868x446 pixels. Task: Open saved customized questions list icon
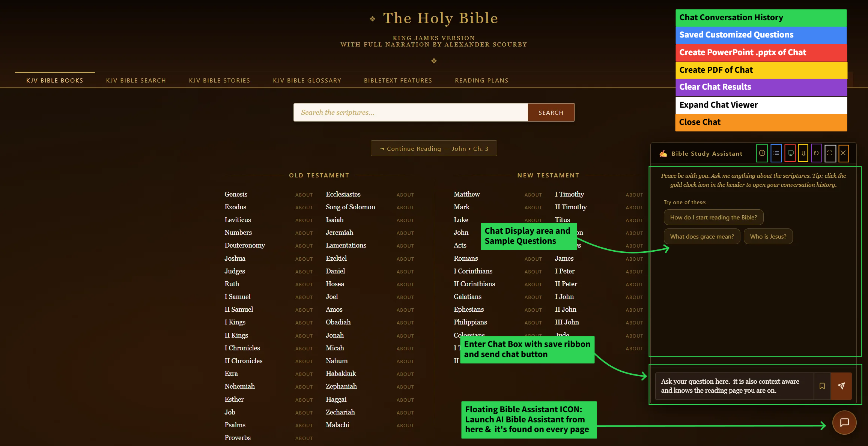pos(776,153)
